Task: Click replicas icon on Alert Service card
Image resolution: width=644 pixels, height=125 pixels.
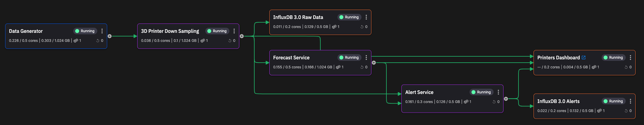Action: (x=466, y=102)
